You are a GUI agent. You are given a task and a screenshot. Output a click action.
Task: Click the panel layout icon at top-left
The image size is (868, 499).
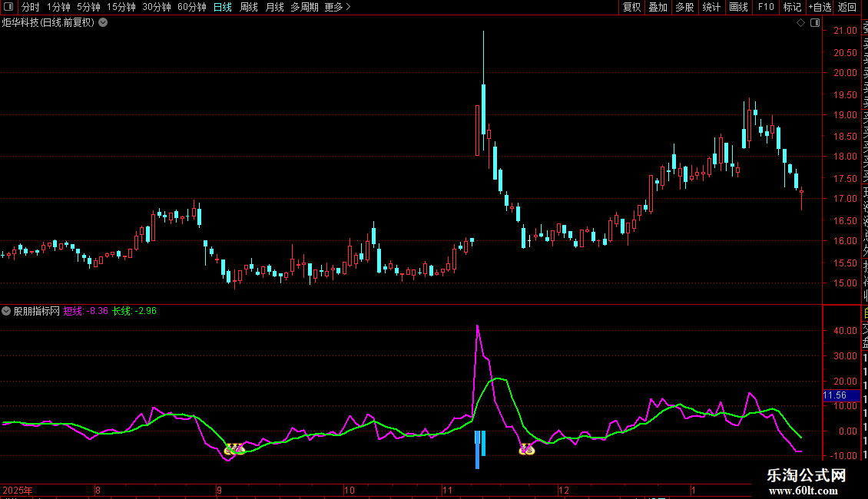(8, 7)
